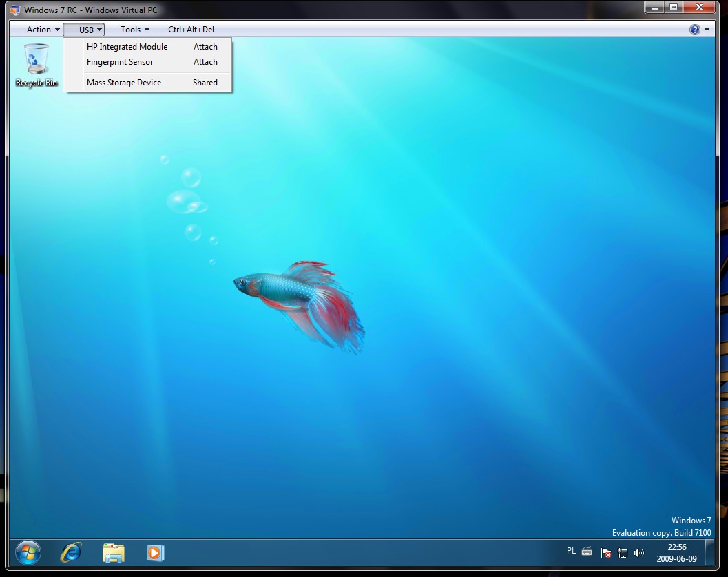Select the Mass Storage Device entry
The height and width of the screenshot is (577, 728).
tap(147, 82)
